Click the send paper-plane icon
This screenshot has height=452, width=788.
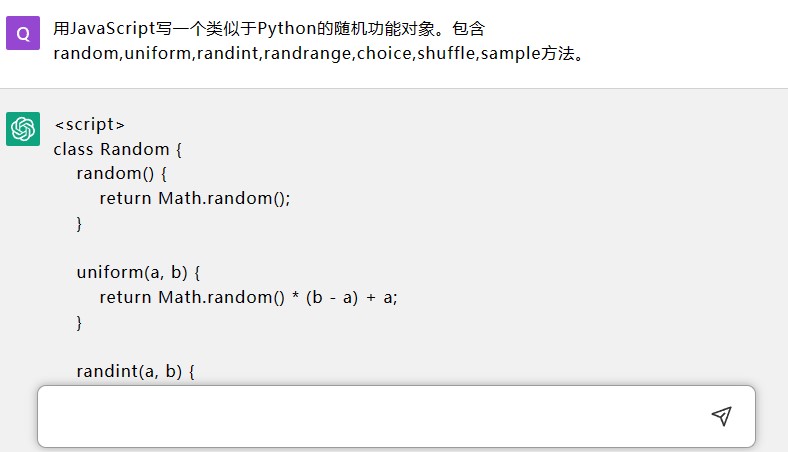721,416
